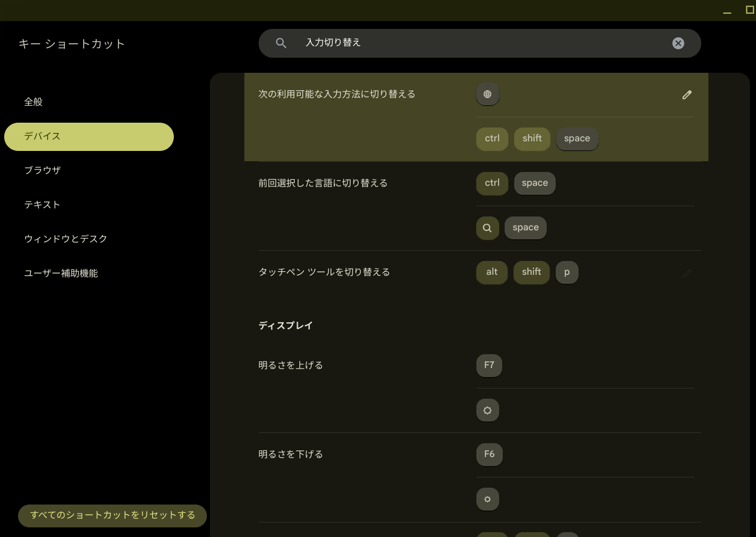Select 次の利用可能な入力方法に切り替える row text
This screenshot has width=756, height=537.
337,94
